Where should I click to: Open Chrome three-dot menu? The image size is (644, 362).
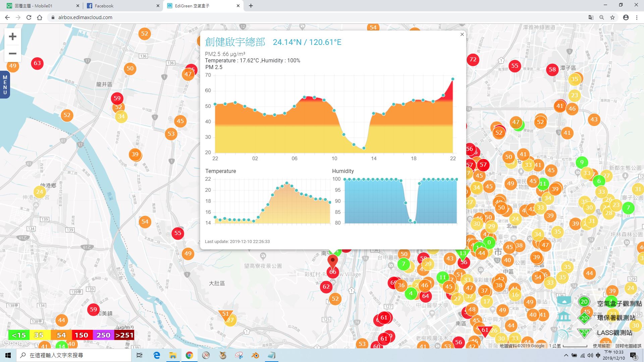[x=637, y=17]
